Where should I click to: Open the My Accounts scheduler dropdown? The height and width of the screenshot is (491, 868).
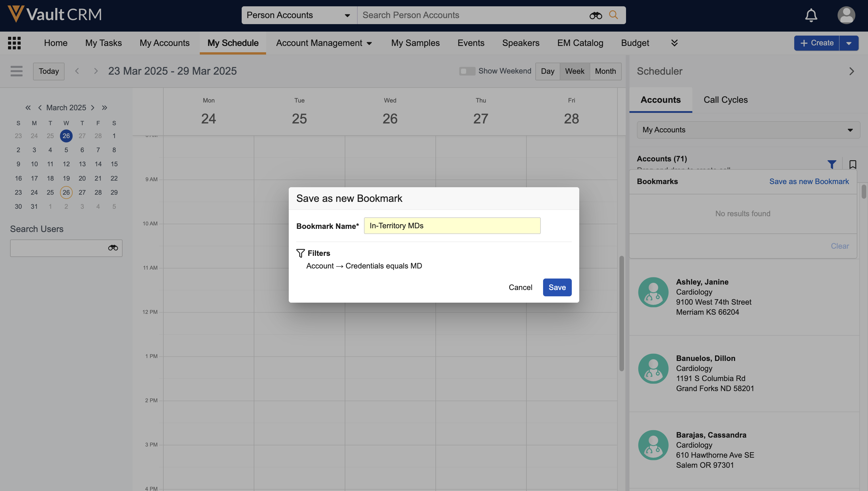pos(748,130)
